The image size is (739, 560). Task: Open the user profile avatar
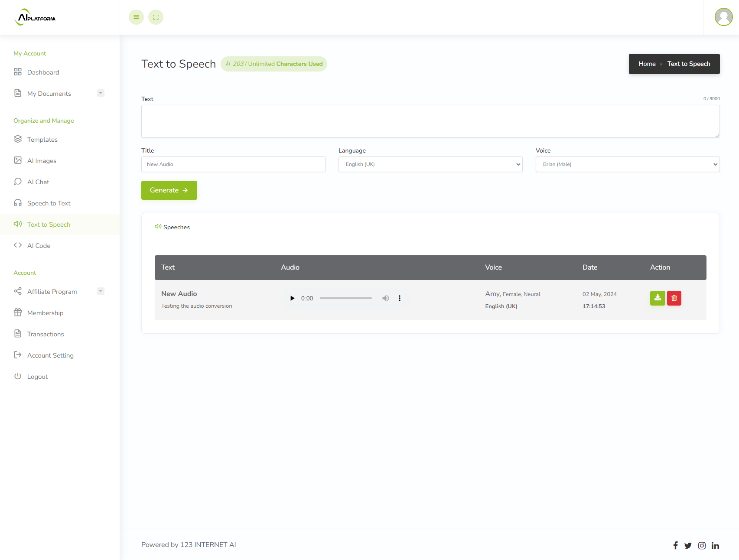click(723, 17)
